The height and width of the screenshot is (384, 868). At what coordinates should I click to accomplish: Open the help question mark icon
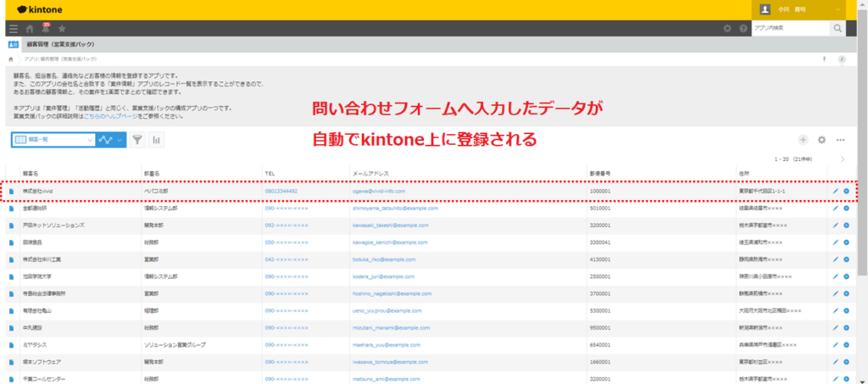click(x=743, y=28)
